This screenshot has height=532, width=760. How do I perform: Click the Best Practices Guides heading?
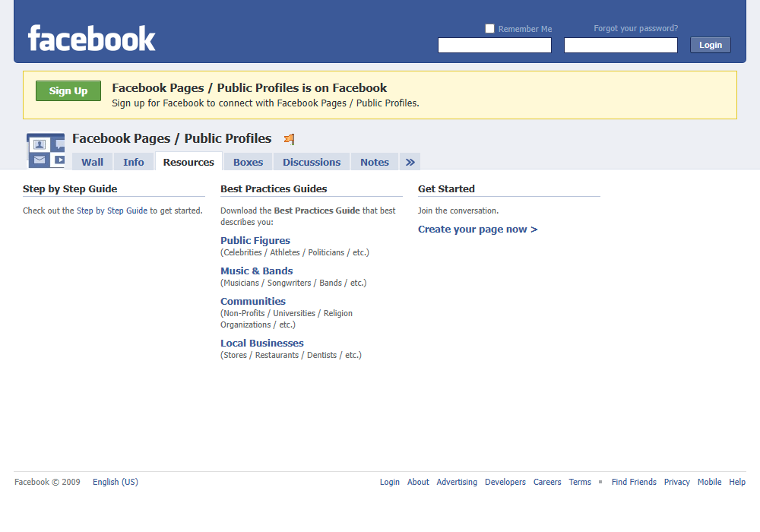(274, 189)
